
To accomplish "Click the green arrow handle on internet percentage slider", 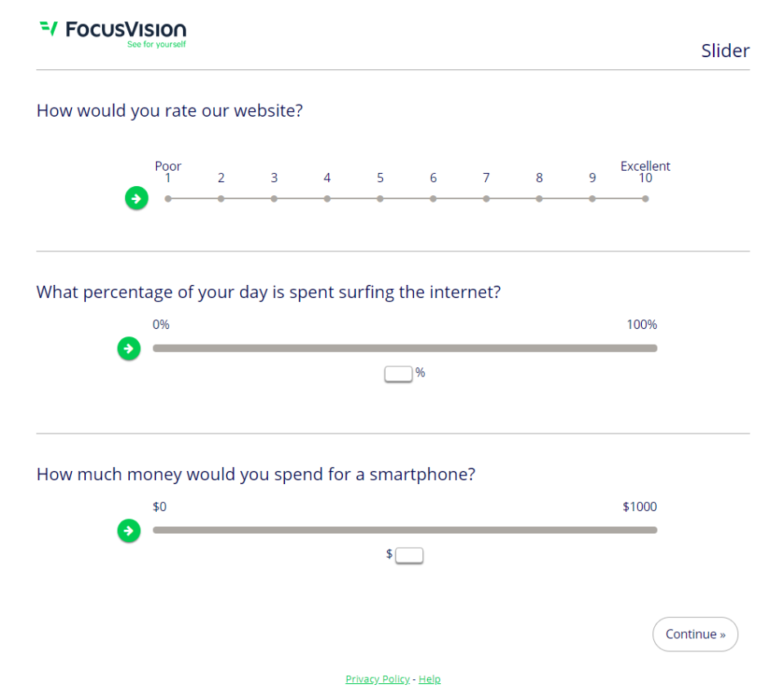I will click(x=128, y=349).
